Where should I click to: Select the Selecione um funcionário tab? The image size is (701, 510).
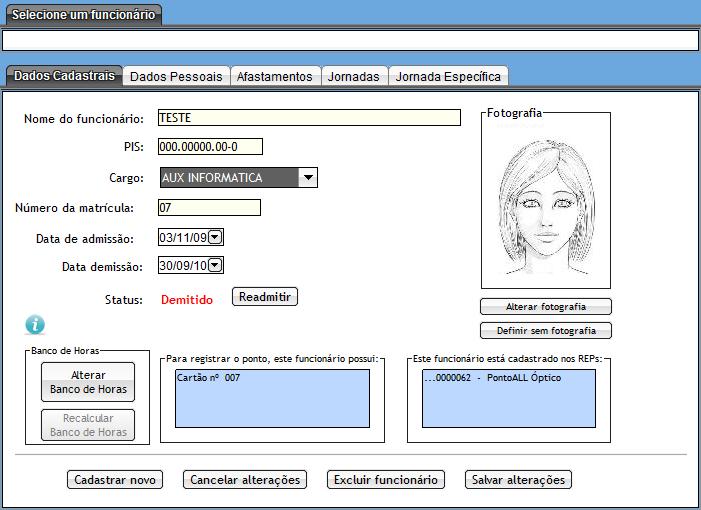[84, 15]
